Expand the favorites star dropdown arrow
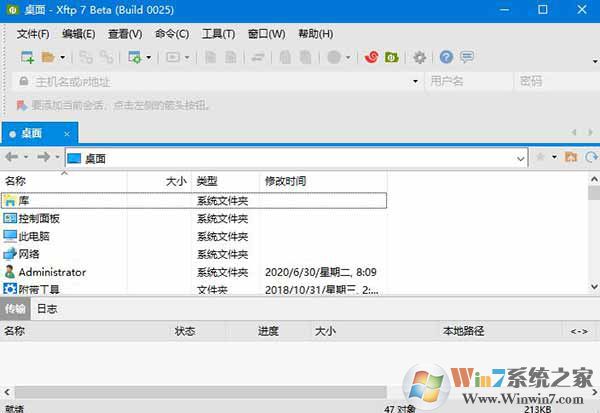The height and width of the screenshot is (413, 600). click(x=554, y=157)
